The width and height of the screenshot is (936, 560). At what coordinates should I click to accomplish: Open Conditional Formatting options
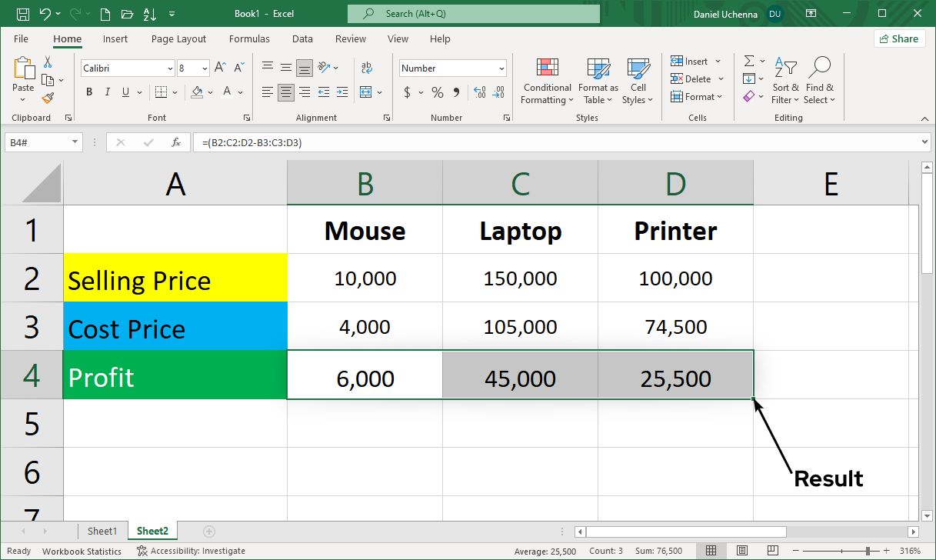pos(547,80)
